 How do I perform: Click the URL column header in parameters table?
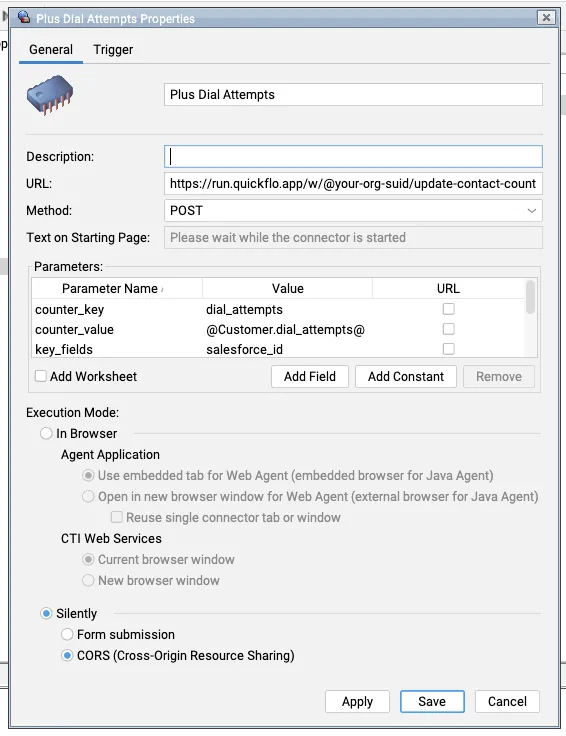click(448, 288)
